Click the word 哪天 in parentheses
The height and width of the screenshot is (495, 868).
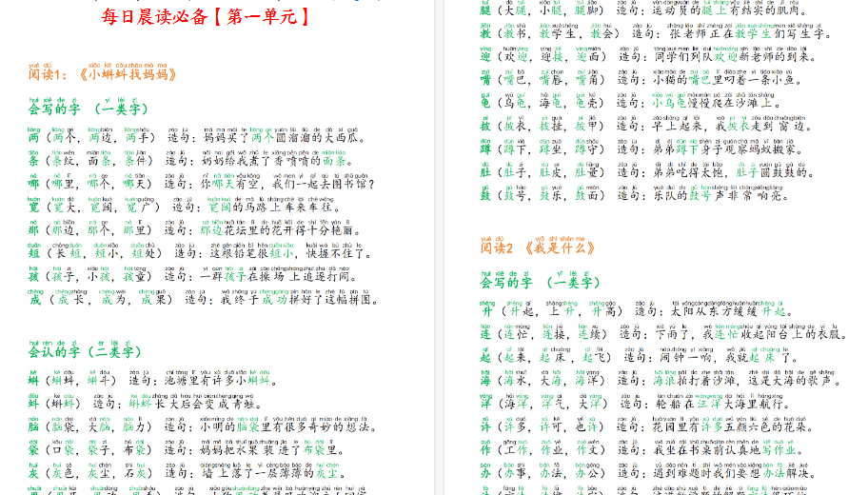(136, 184)
